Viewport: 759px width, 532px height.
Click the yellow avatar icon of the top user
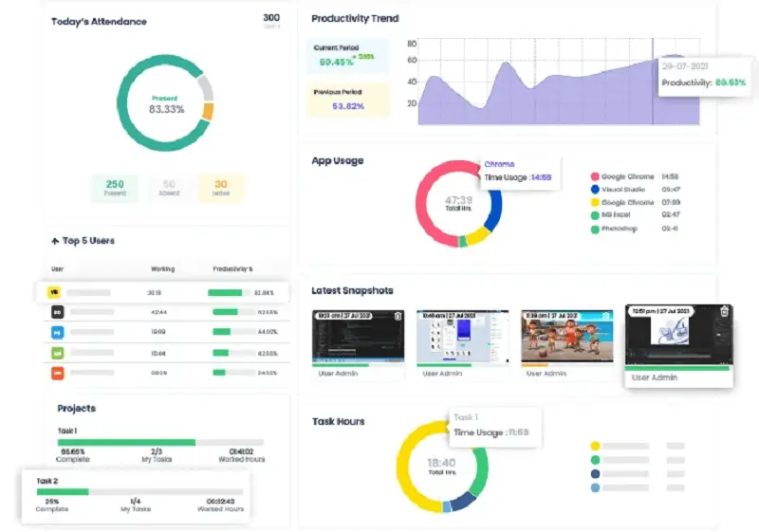(x=58, y=292)
